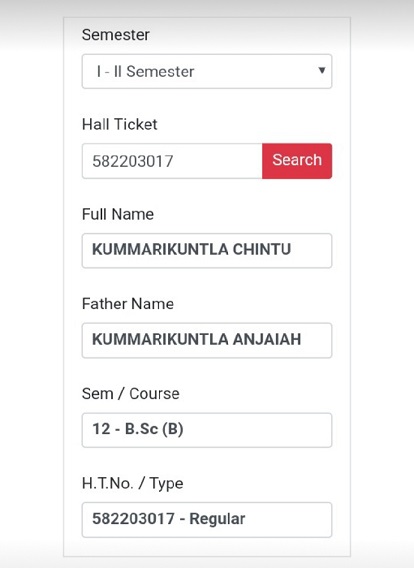
Task: Click the Hall Ticket label
Action: click(x=120, y=124)
